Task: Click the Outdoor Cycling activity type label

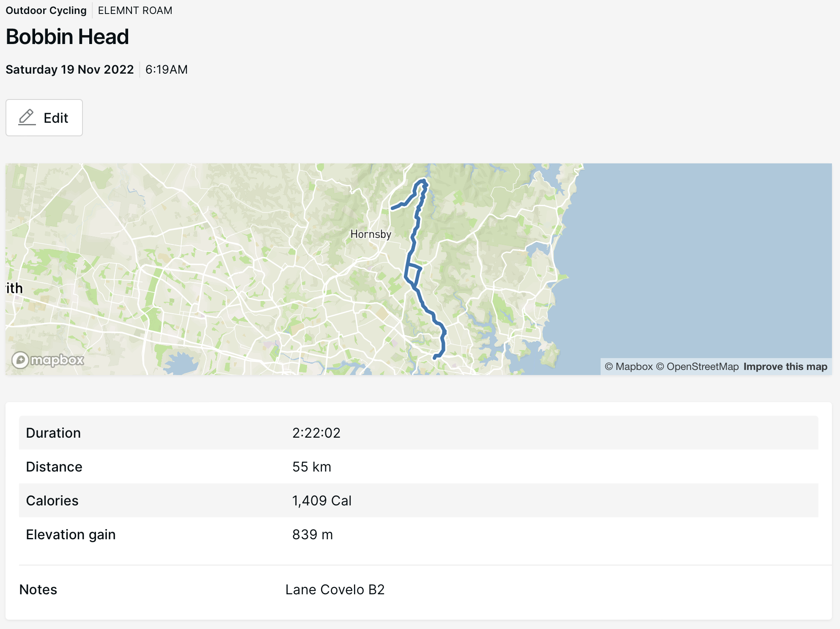Action: [46, 11]
